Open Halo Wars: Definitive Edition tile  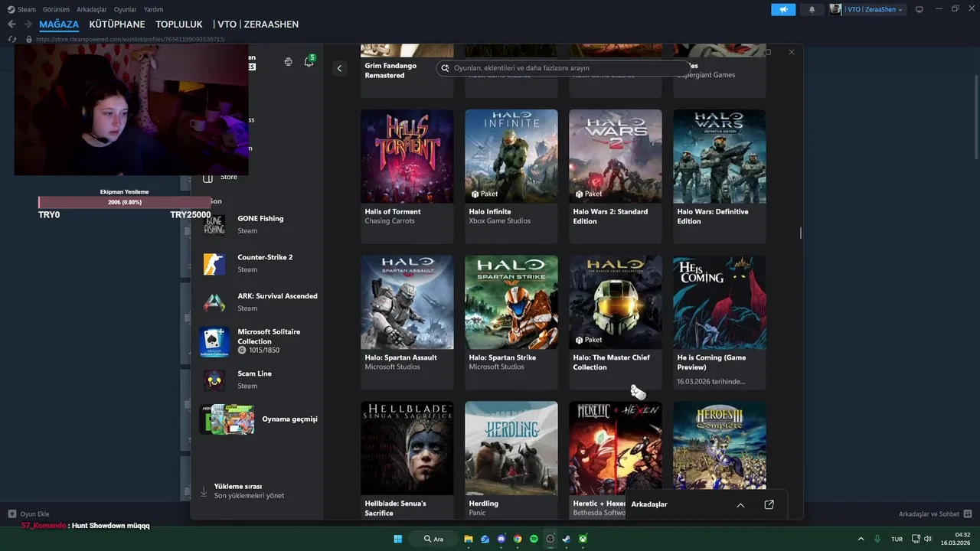click(720, 176)
